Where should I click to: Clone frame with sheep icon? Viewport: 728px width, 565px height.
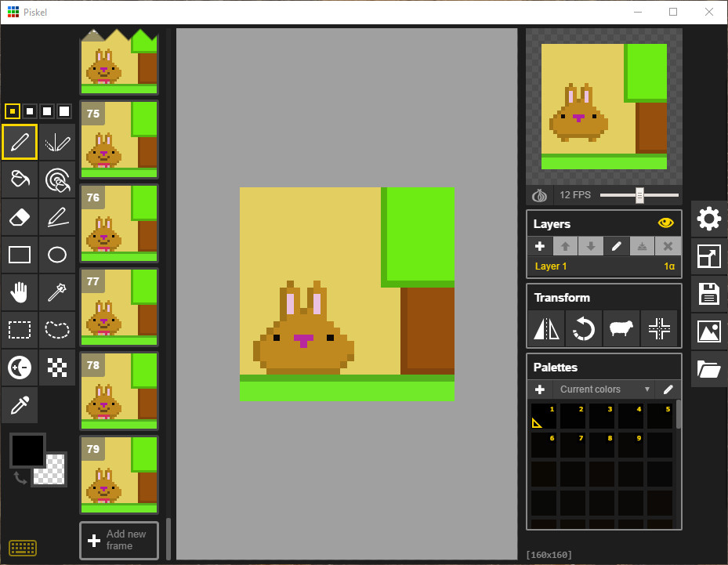pyautogui.click(x=621, y=328)
